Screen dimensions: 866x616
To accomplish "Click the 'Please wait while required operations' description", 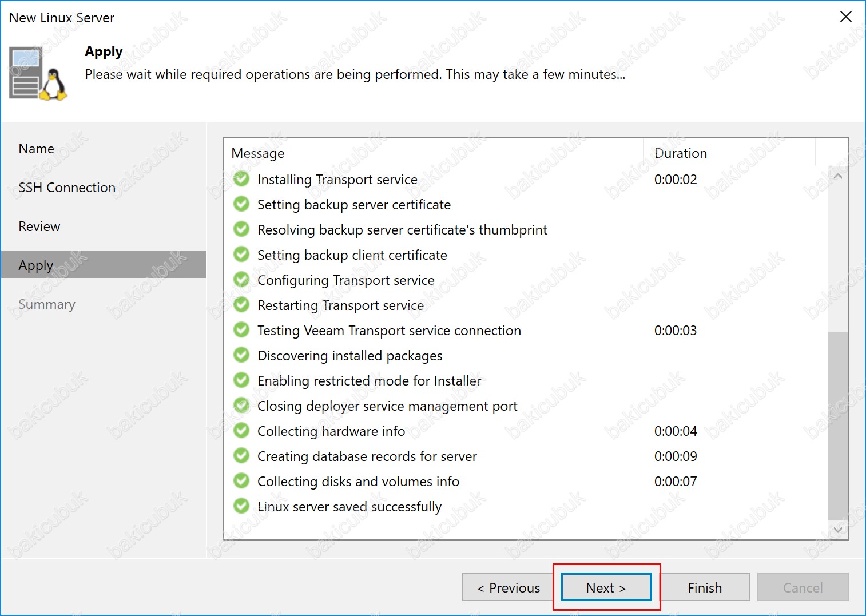I will 355,74.
